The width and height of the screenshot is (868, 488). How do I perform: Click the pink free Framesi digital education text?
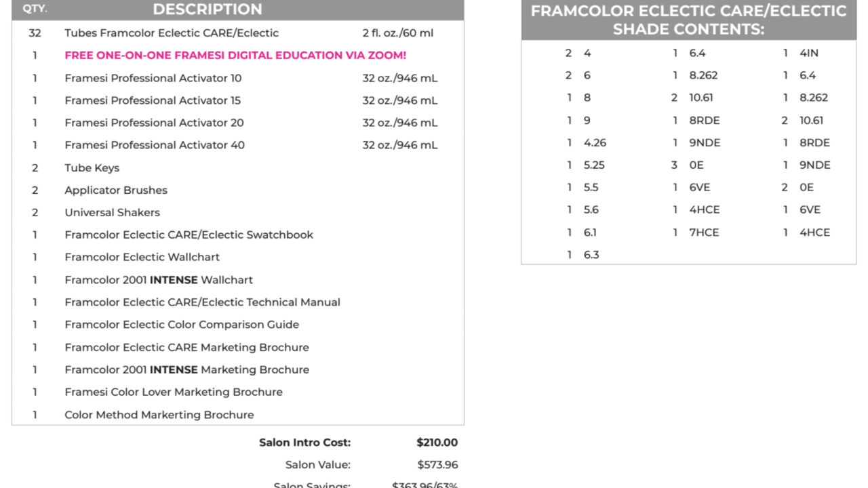click(x=235, y=56)
